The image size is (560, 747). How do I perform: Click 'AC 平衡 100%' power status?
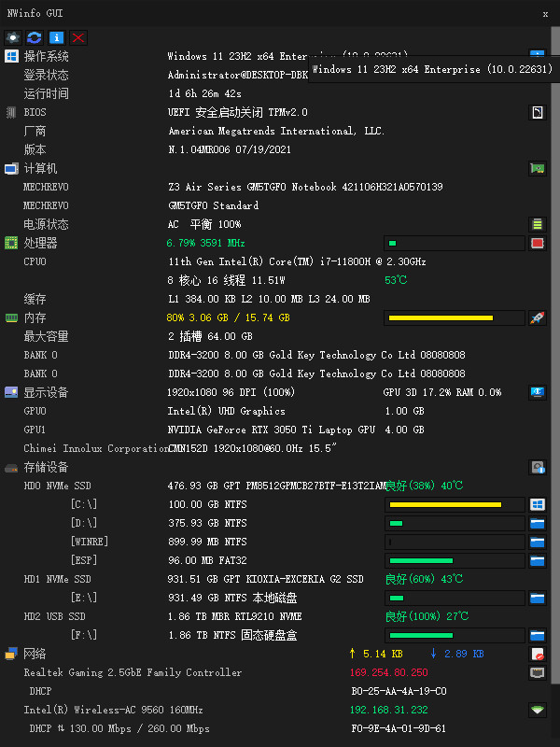[204, 224]
